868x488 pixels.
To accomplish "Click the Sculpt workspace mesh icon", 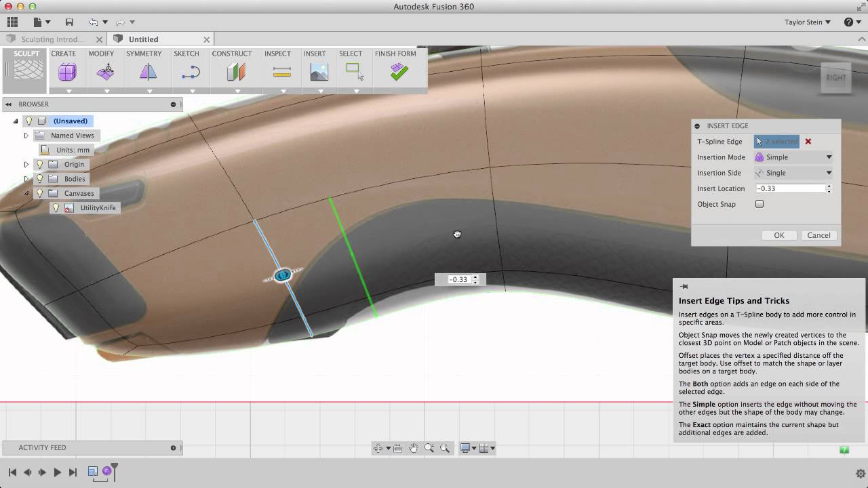I will 28,71.
